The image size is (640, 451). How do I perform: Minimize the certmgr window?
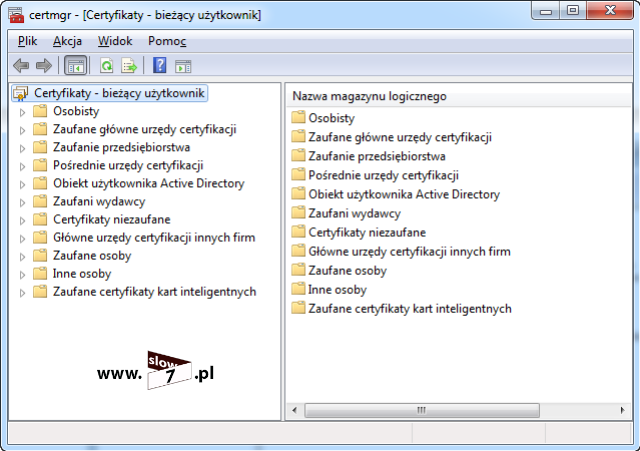(x=546, y=11)
